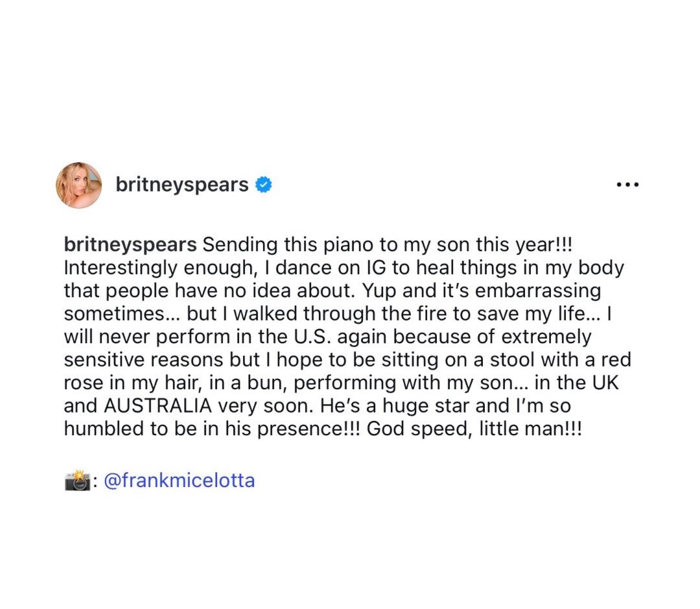Click the camera flash emoji icon
The image size is (700, 609).
click(x=77, y=481)
